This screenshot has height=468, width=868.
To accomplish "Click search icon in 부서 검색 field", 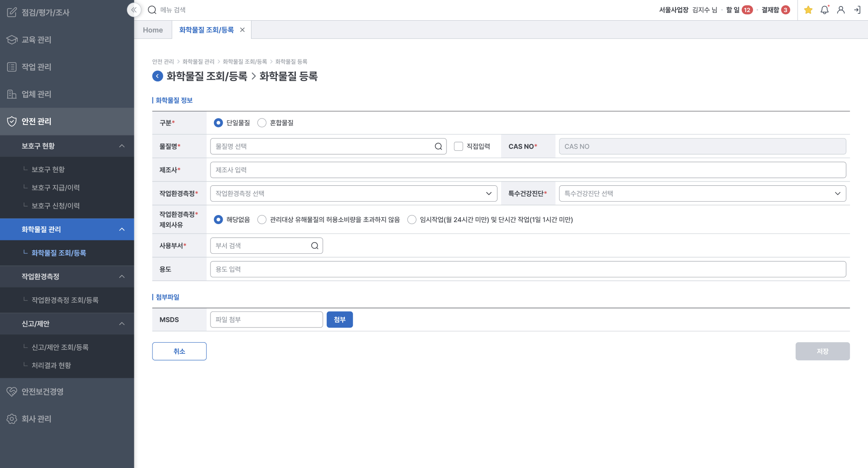I will 315,246.
